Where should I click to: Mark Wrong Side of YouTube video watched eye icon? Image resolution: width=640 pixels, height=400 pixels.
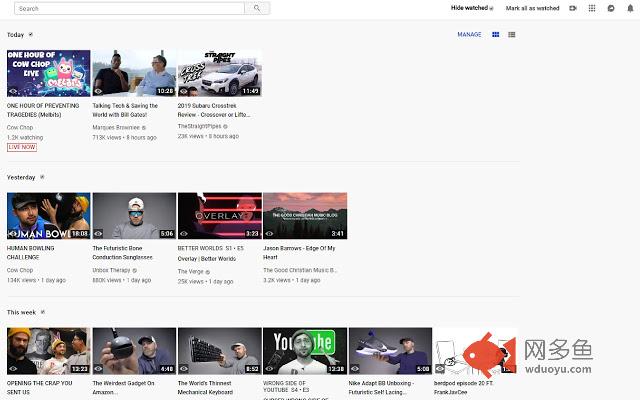tap(269, 369)
